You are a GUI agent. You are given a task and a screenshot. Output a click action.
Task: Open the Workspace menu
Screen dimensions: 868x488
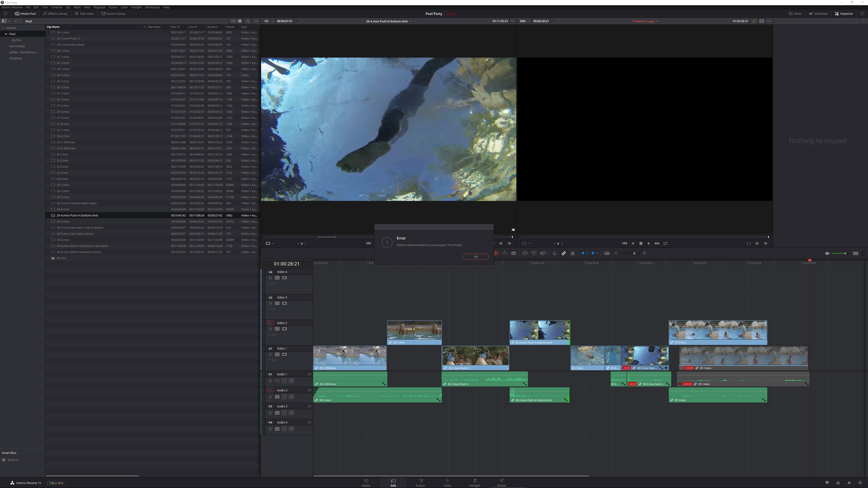pyautogui.click(x=152, y=7)
